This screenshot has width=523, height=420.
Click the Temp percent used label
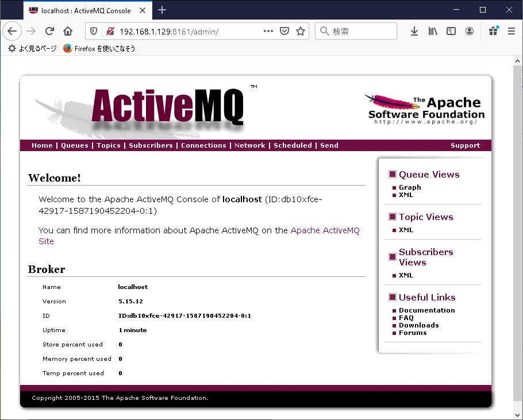coord(73,373)
